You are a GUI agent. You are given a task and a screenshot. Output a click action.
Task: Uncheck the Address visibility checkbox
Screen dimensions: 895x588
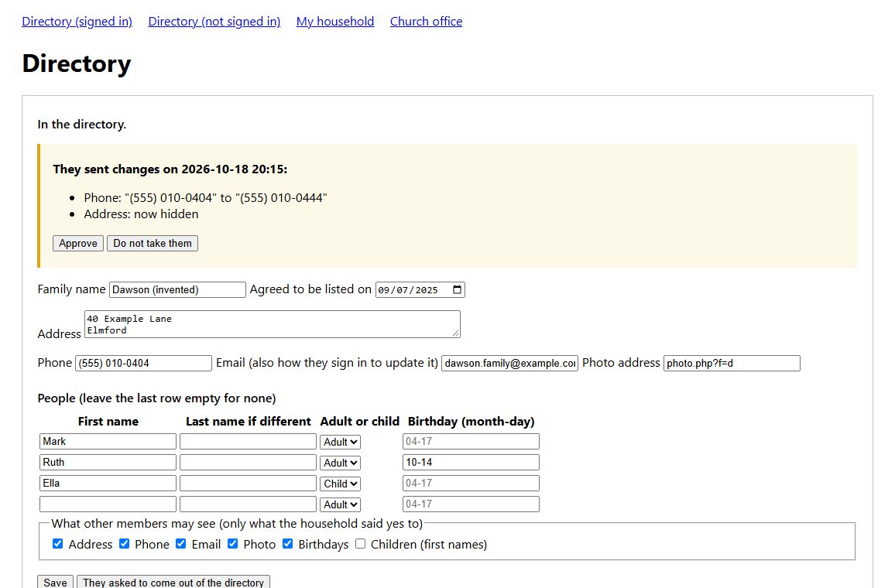click(x=57, y=544)
